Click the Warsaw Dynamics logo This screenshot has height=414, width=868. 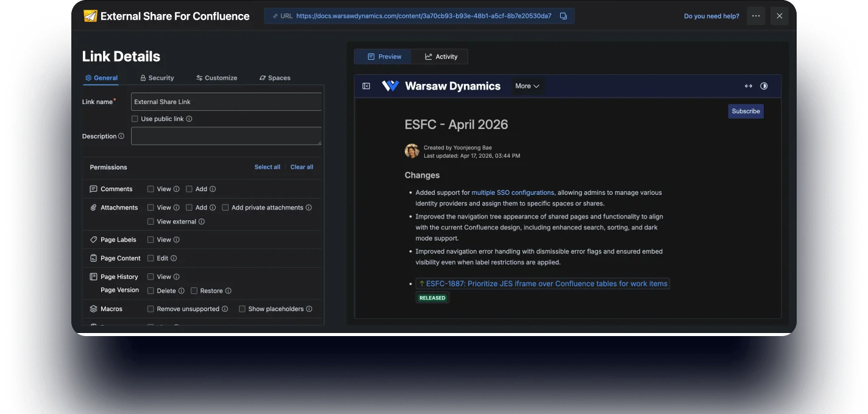(x=390, y=86)
